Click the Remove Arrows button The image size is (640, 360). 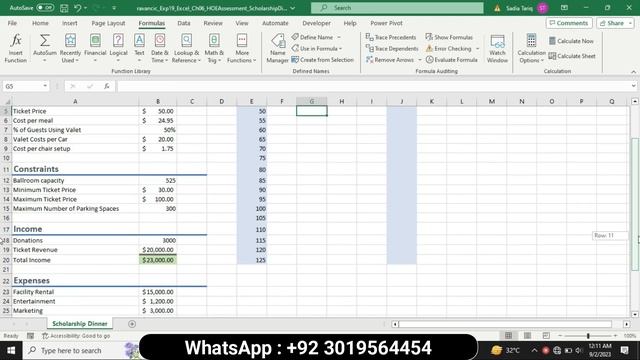click(390, 60)
